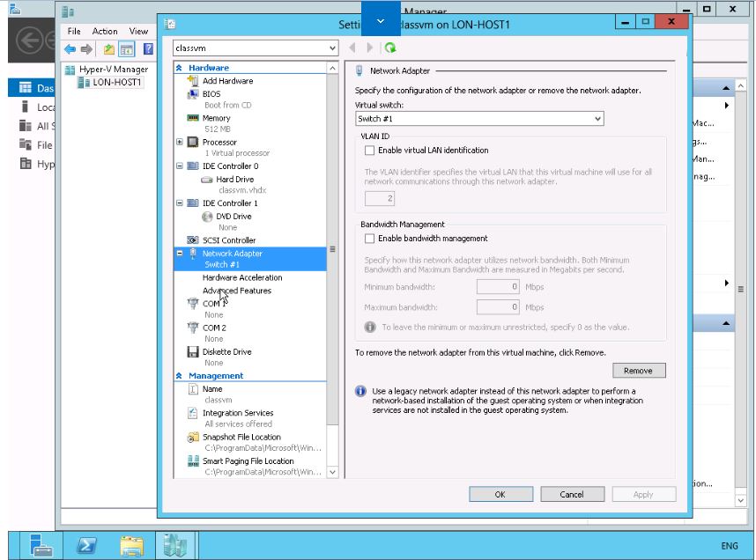Image resolution: width=756 pixels, height=560 pixels.
Task: Click Remove to delete the network adapter
Action: [639, 371]
